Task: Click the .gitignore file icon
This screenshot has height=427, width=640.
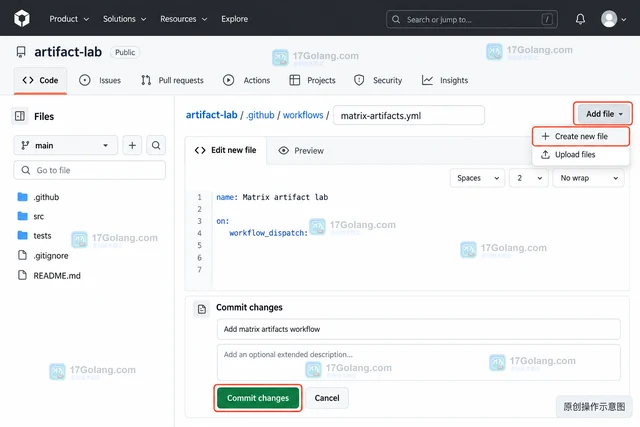Action: [x=22, y=256]
